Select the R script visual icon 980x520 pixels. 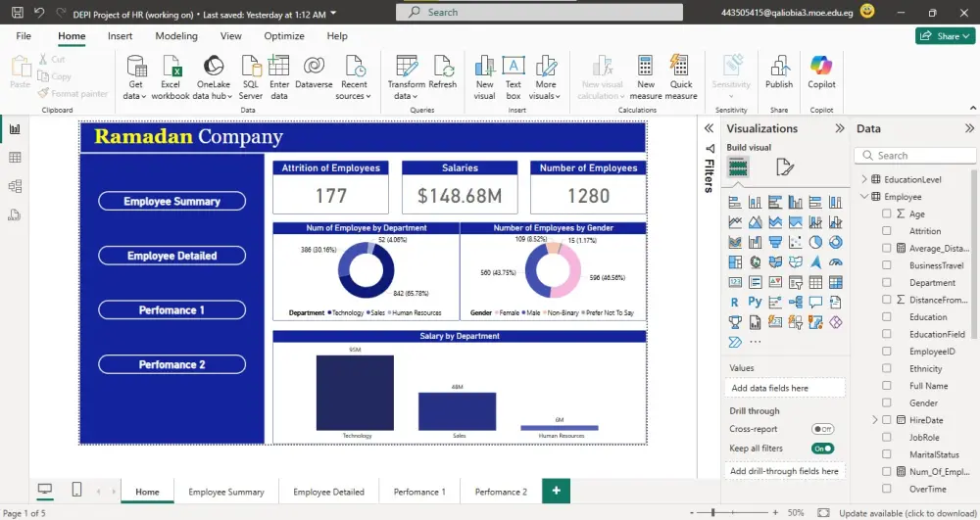tap(735, 303)
